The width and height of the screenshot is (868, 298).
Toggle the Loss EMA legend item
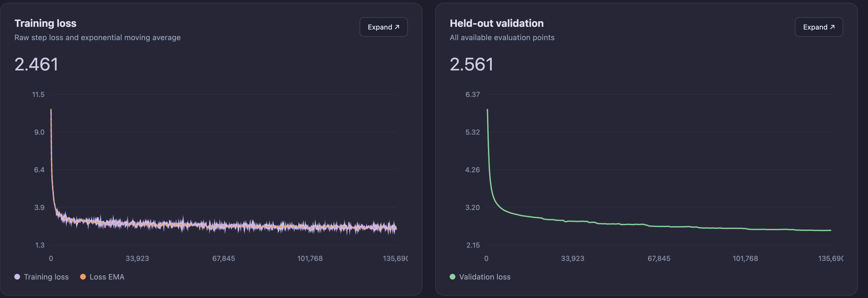(x=102, y=277)
